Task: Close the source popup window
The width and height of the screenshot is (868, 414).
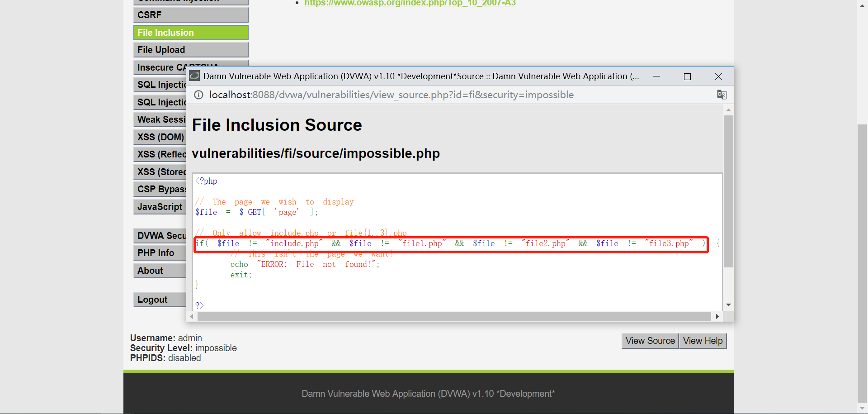Action: pyautogui.click(x=718, y=76)
